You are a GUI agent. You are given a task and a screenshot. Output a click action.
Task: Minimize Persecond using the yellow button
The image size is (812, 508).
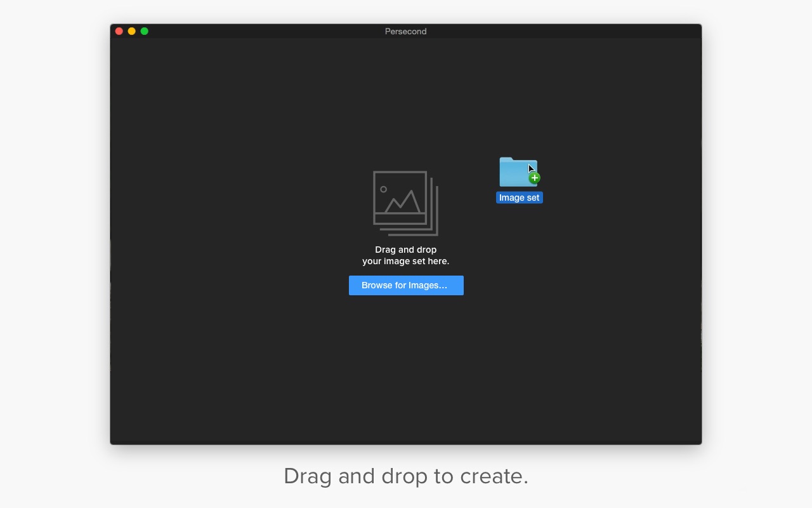(131, 31)
